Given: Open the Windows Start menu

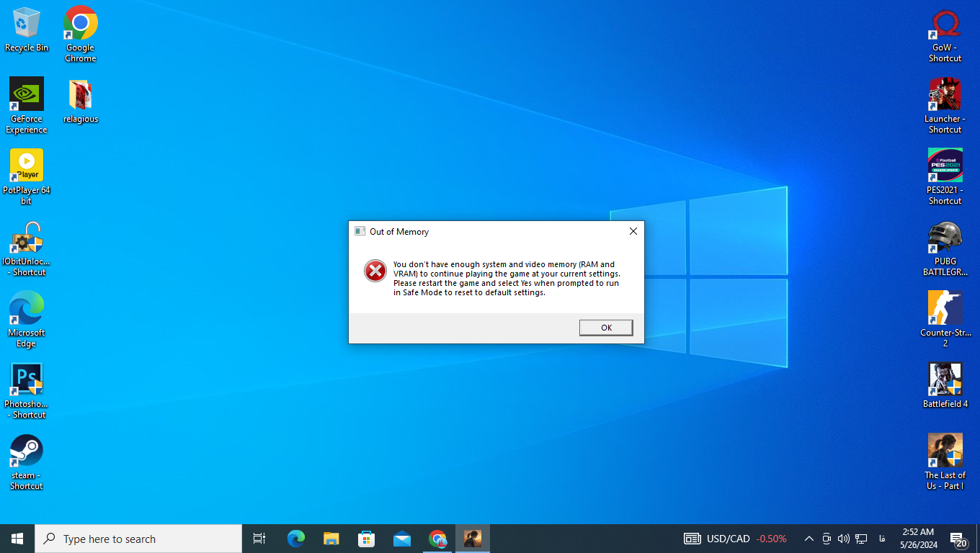Looking at the screenshot, I should coord(17,539).
